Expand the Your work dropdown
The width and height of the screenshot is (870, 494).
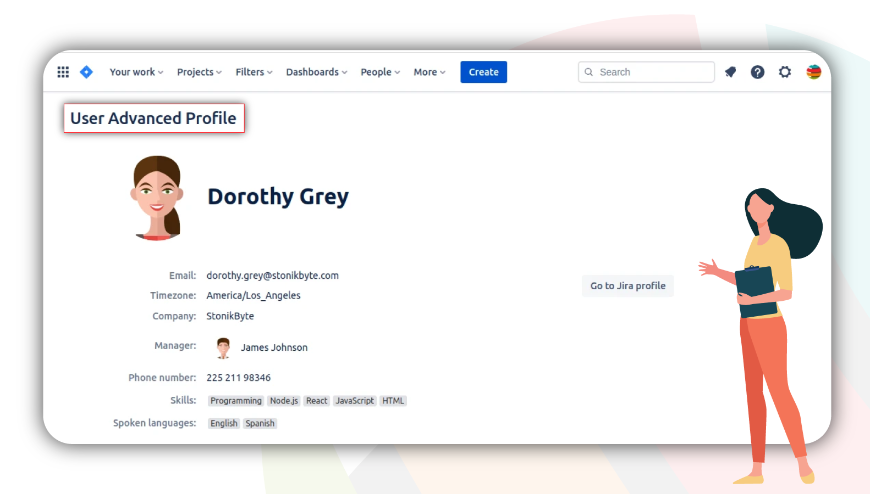pyautogui.click(x=136, y=72)
